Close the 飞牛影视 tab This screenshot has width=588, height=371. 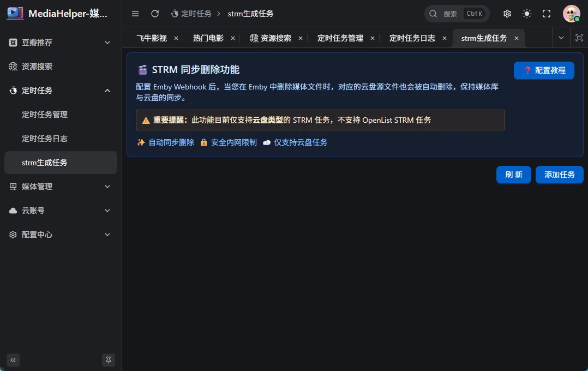pos(176,38)
